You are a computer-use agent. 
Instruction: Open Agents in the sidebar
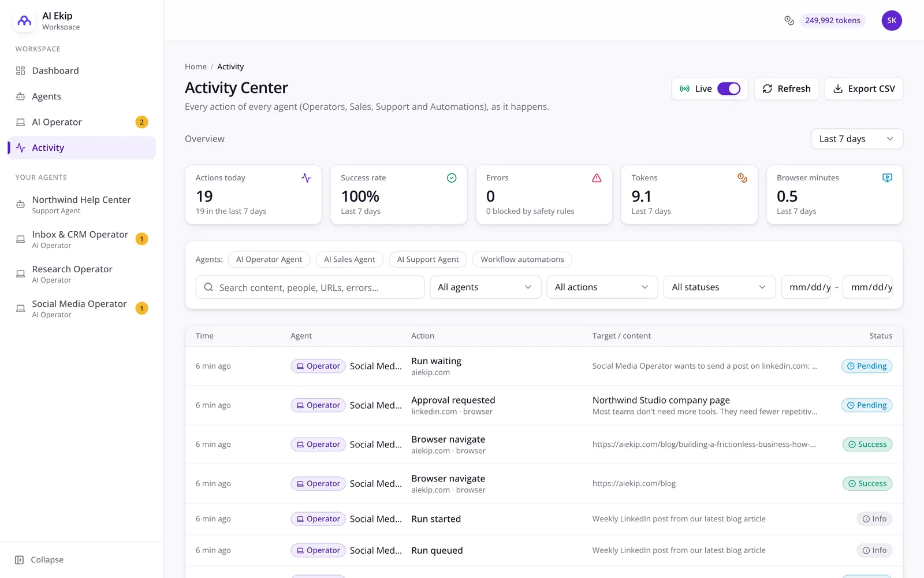82,97
